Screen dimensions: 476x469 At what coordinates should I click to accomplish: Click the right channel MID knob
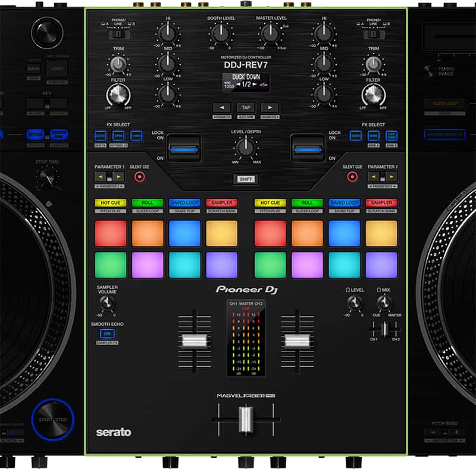pyautogui.click(x=324, y=64)
